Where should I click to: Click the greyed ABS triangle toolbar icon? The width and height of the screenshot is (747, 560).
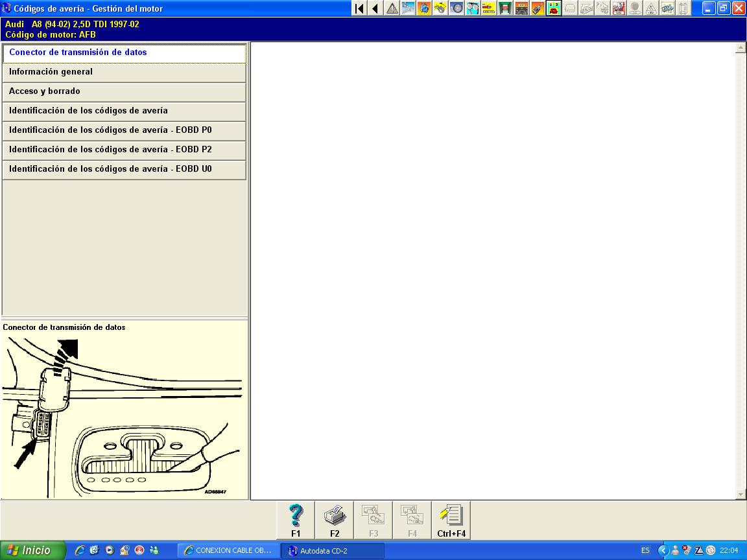[x=651, y=8]
